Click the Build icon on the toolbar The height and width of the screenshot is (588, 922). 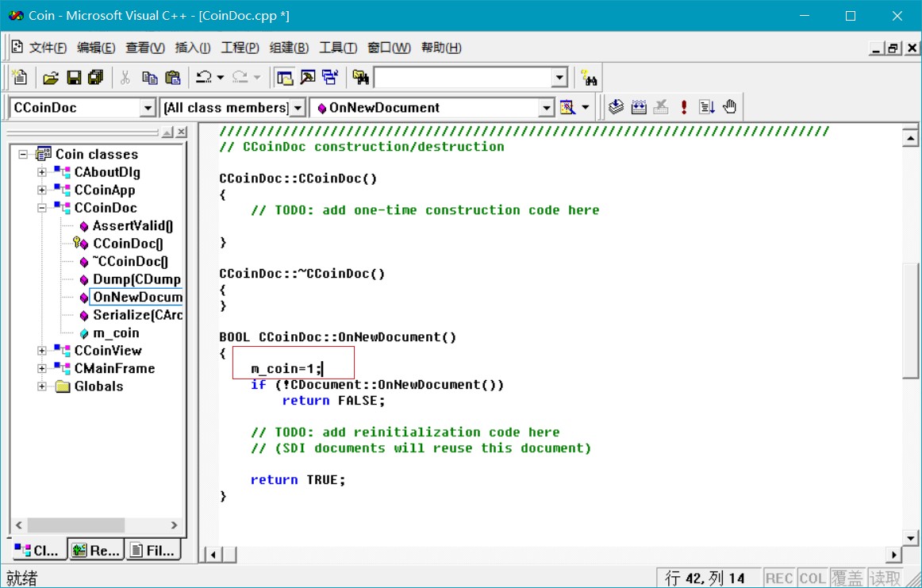(639, 107)
